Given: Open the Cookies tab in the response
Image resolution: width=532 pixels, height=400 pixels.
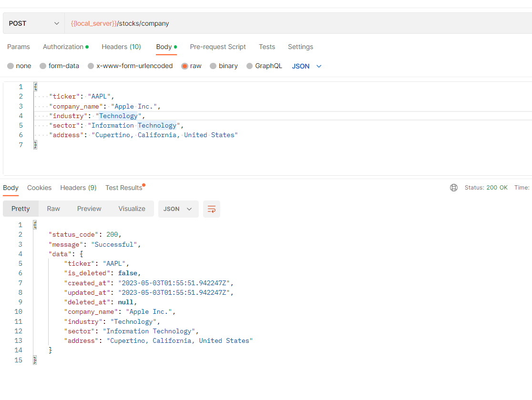Looking at the screenshot, I should point(39,188).
